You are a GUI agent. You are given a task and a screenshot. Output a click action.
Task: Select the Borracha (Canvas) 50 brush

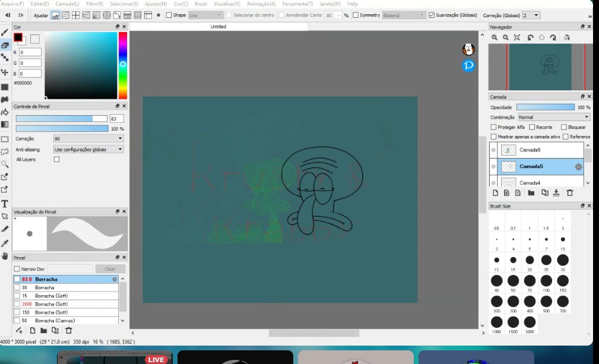(x=66, y=321)
